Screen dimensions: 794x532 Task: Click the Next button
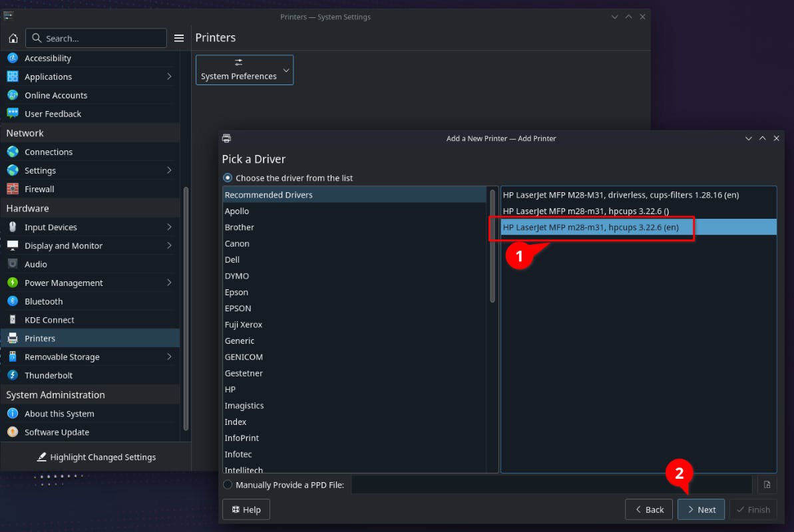tap(701, 509)
